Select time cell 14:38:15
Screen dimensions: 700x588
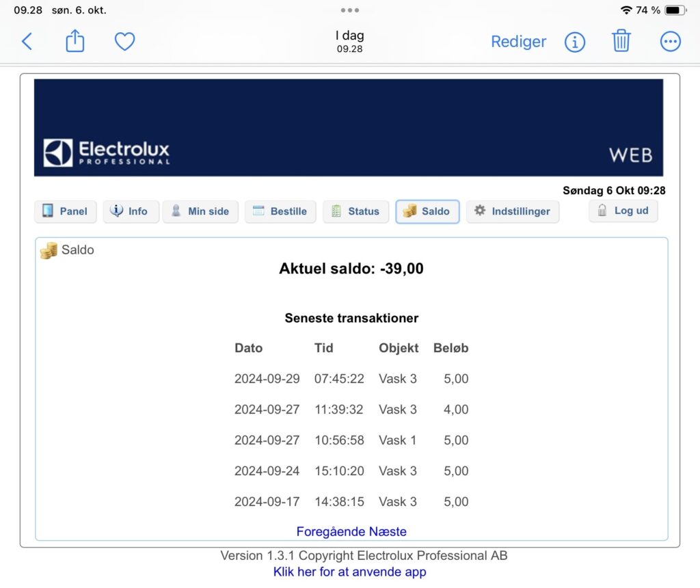point(339,502)
